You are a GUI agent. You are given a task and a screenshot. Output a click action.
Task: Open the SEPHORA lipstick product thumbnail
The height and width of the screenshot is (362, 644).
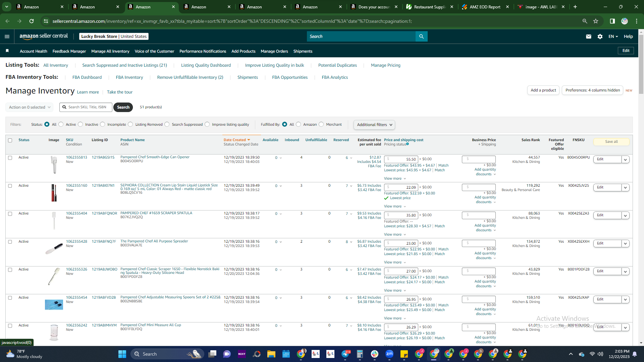click(54, 193)
